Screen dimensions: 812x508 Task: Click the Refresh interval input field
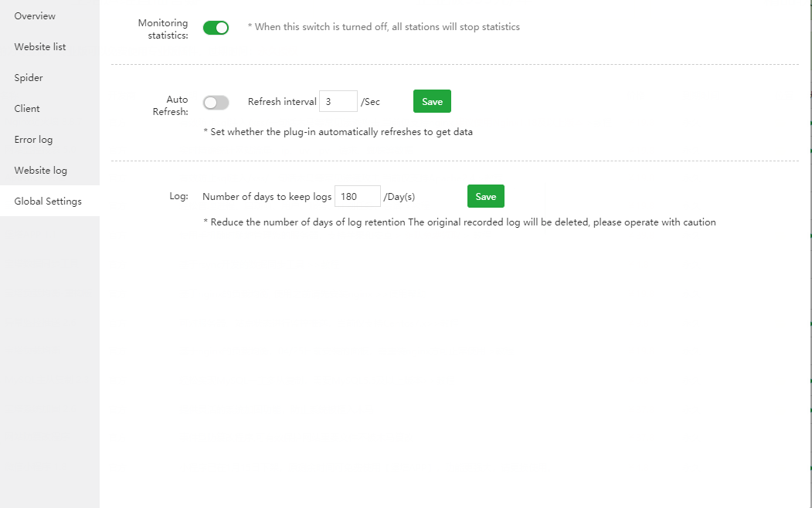pos(338,102)
